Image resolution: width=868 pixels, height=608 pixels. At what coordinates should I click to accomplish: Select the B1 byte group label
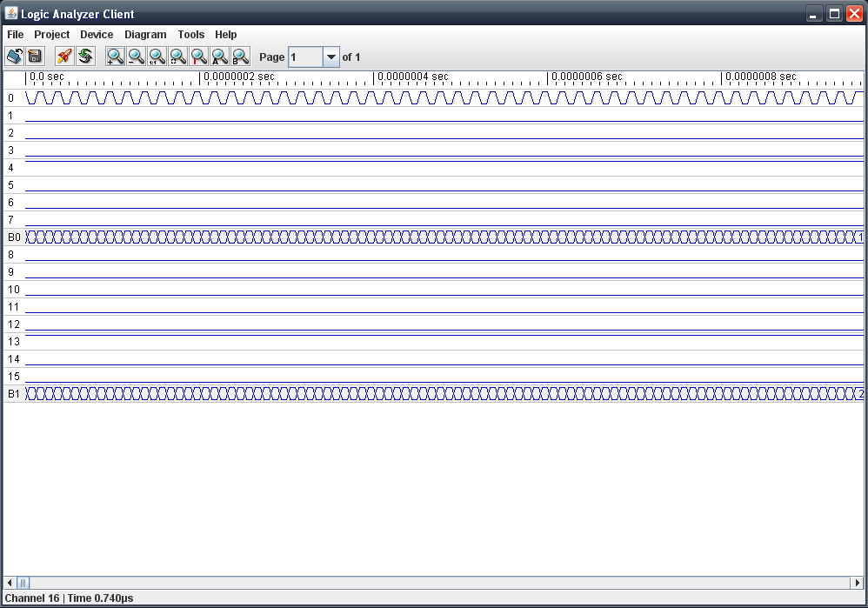point(14,394)
